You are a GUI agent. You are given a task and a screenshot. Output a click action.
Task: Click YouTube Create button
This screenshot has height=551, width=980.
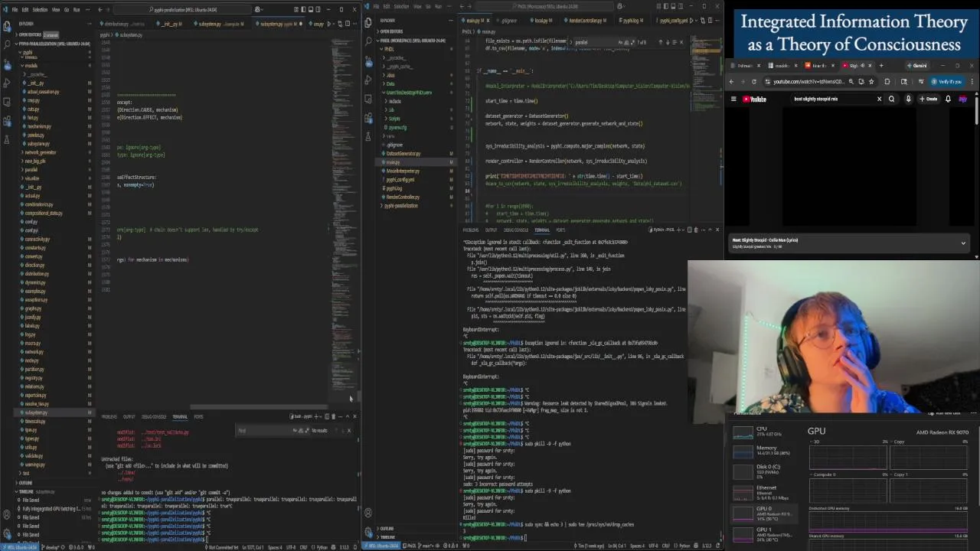coord(929,99)
